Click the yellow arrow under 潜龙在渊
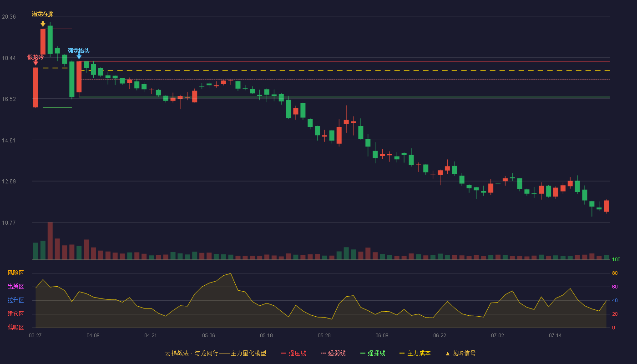Screen dimensions: 637x364 coord(43,24)
